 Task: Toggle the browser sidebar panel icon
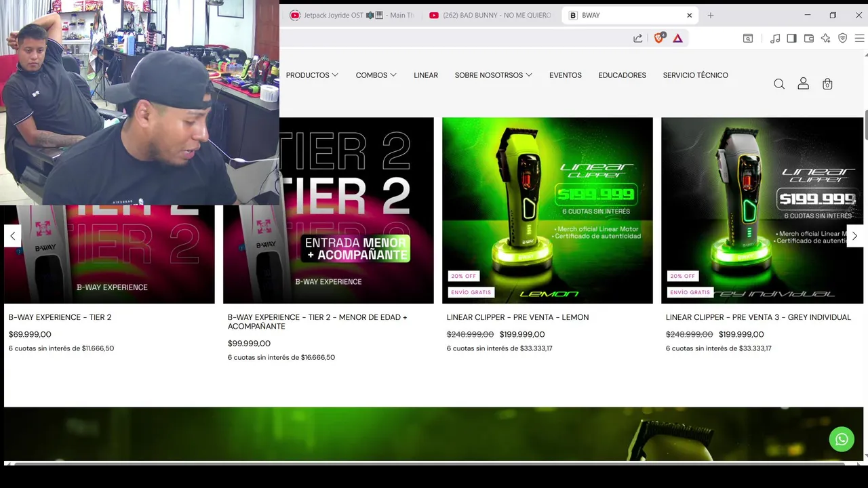click(x=791, y=39)
